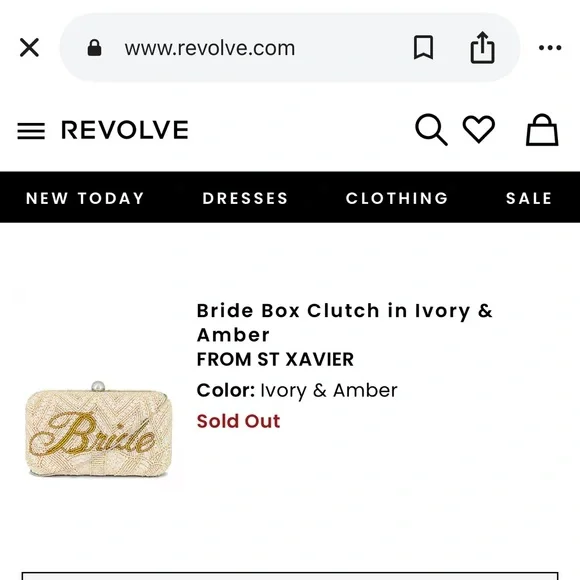Tap the FROM ST XAVIER brand text
This screenshot has width=580, height=580.
pos(275,360)
